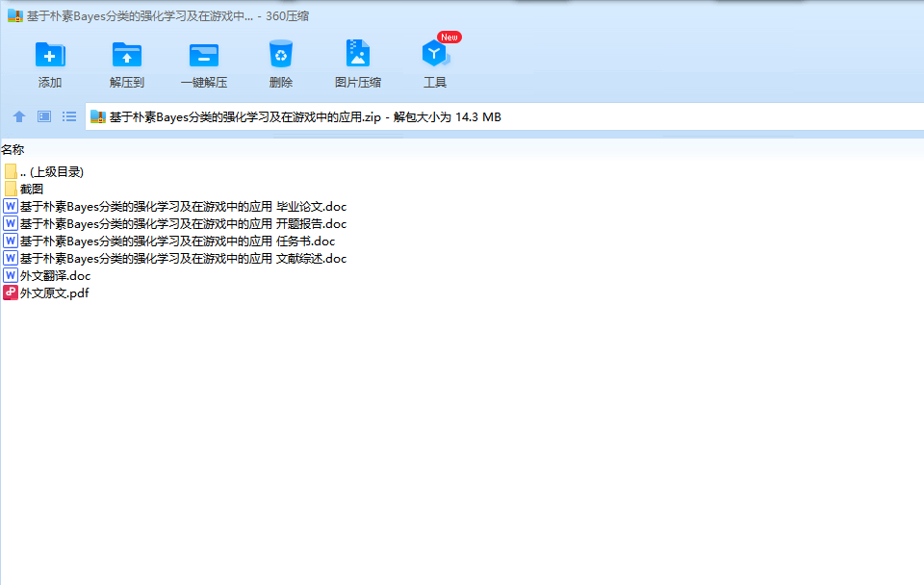Click the 添加 (Add) toolbar icon

coord(50,55)
